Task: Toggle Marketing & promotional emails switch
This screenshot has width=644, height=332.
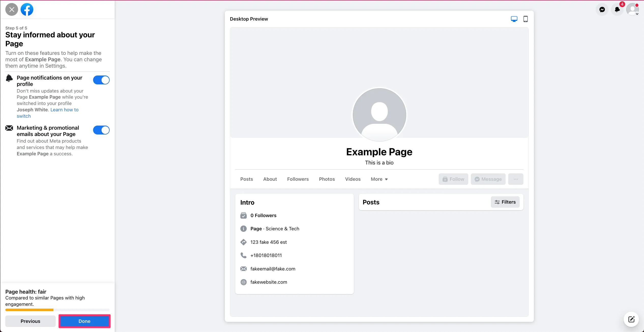Action: click(101, 130)
